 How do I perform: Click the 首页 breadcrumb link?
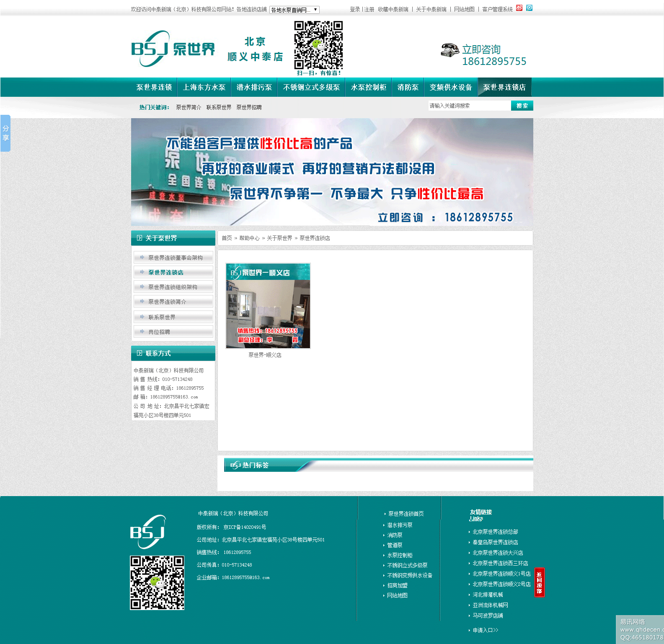coord(227,238)
